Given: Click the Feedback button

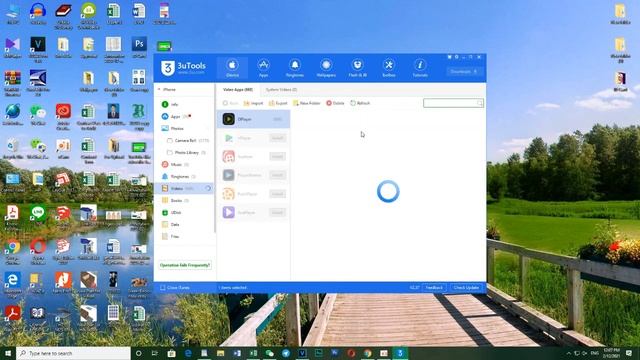Looking at the screenshot, I should 434,288.
